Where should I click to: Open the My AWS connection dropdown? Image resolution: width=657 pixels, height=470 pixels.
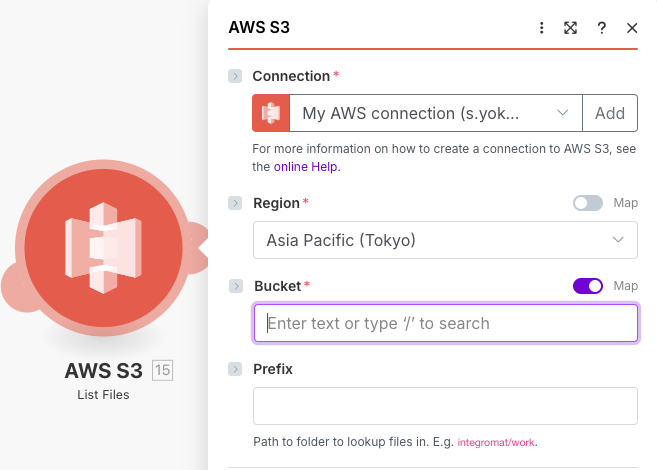click(x=436, y=113)
